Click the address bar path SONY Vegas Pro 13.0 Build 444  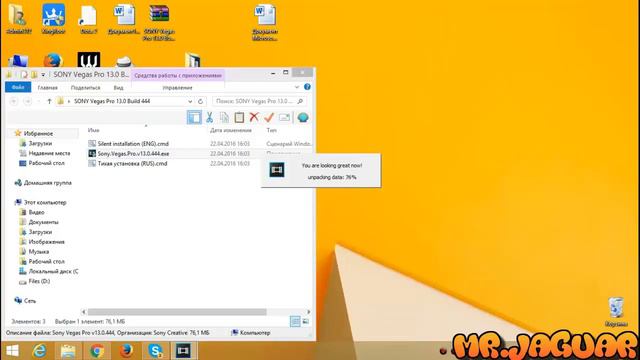coord(112,101)
